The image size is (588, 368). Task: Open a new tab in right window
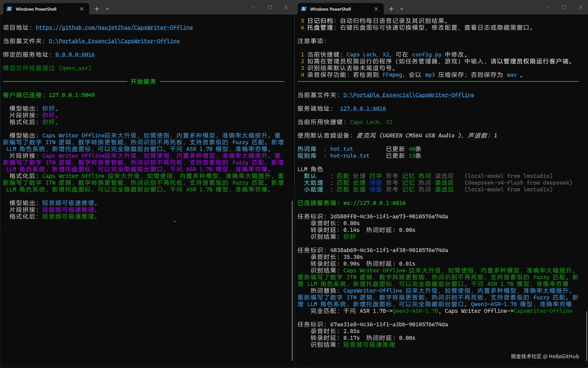pos(391,9)
